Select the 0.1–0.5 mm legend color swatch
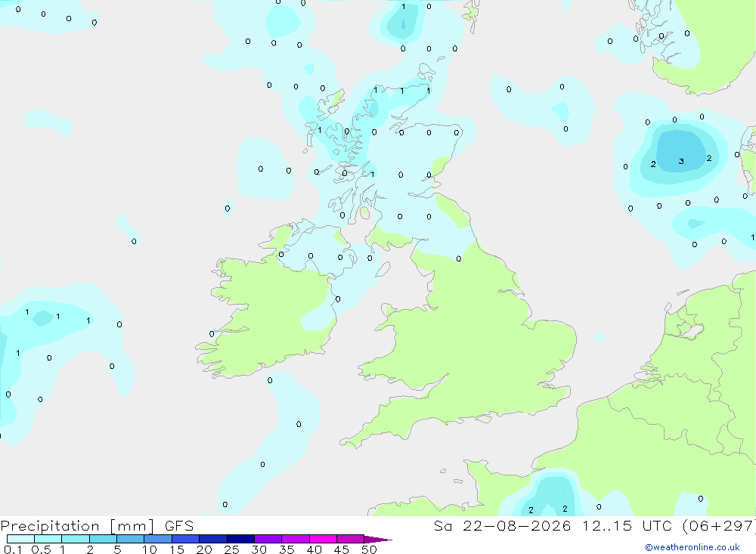 [x=20, y=539]
